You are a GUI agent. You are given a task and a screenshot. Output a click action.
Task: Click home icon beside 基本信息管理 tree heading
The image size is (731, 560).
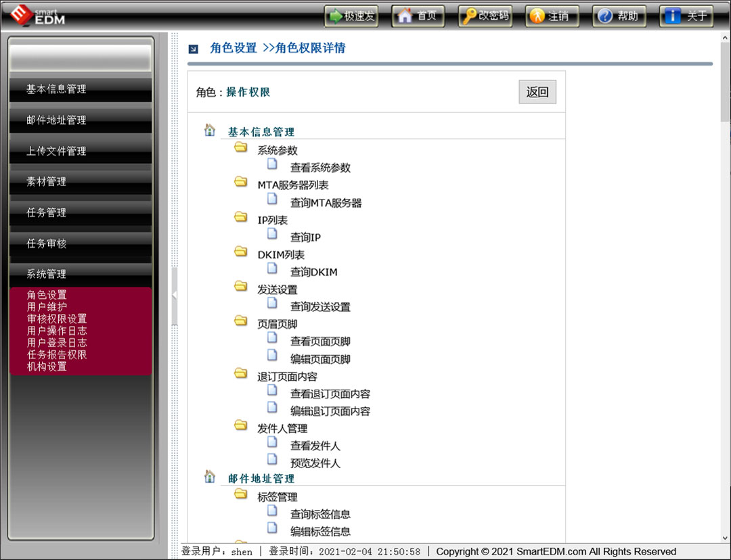[x=210, y=130]
